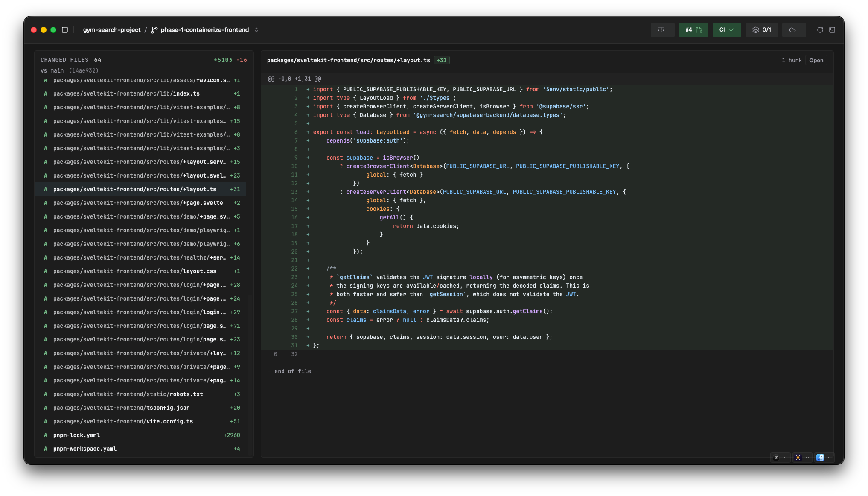Click the A status icon for tsconfig.json
Screen dimensions: 868x496
tap(46, 408)
